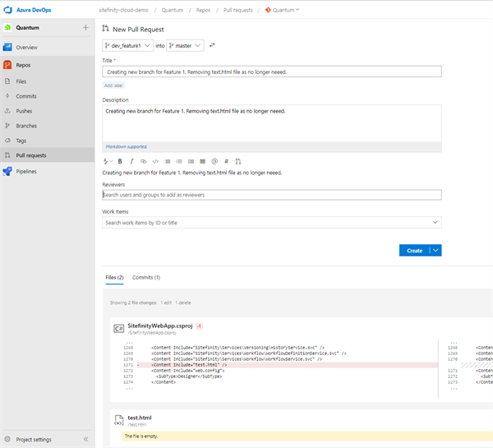Click Add label under the title
This screenshot has height=448, width=493.
tap(113, 85)
